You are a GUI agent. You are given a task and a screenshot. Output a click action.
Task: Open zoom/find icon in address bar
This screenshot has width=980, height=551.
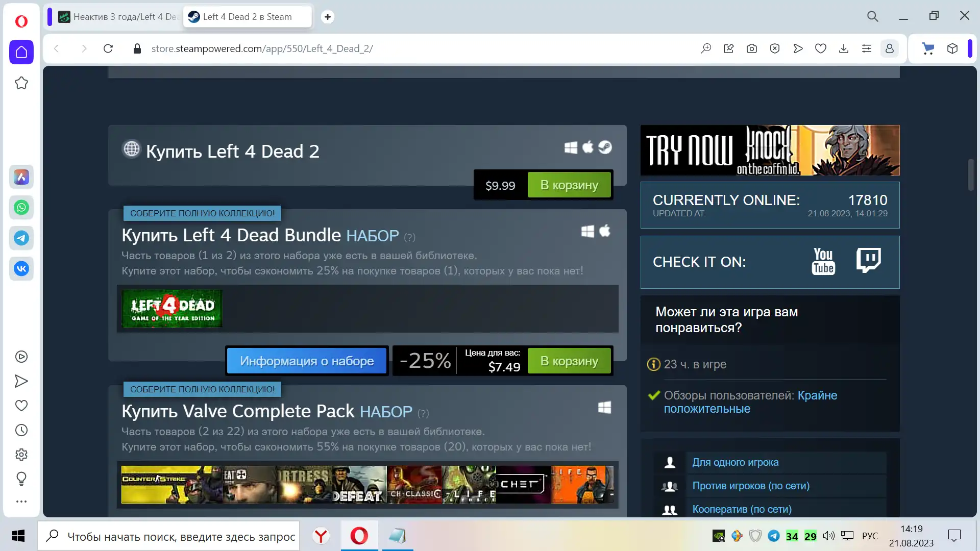[706, 48]
